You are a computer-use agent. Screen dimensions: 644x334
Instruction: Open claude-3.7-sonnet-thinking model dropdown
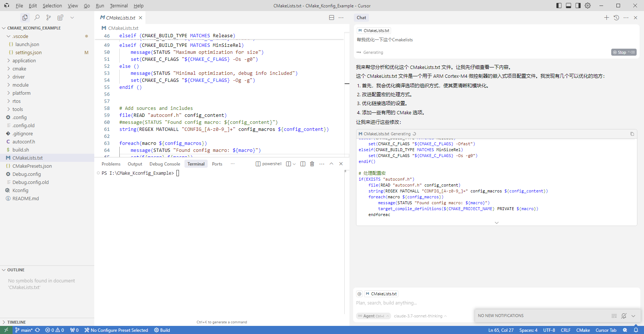click(420, 316)
